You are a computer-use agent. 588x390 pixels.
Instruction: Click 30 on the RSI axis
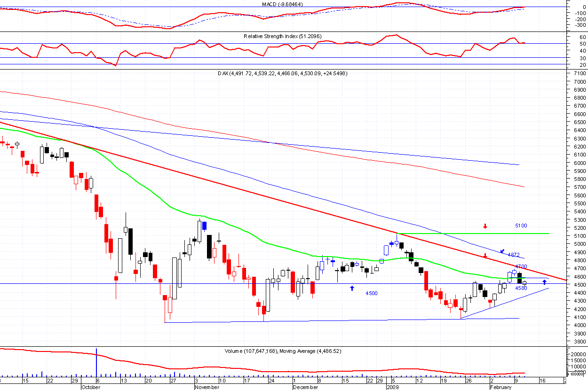click(x=582, y=57)
